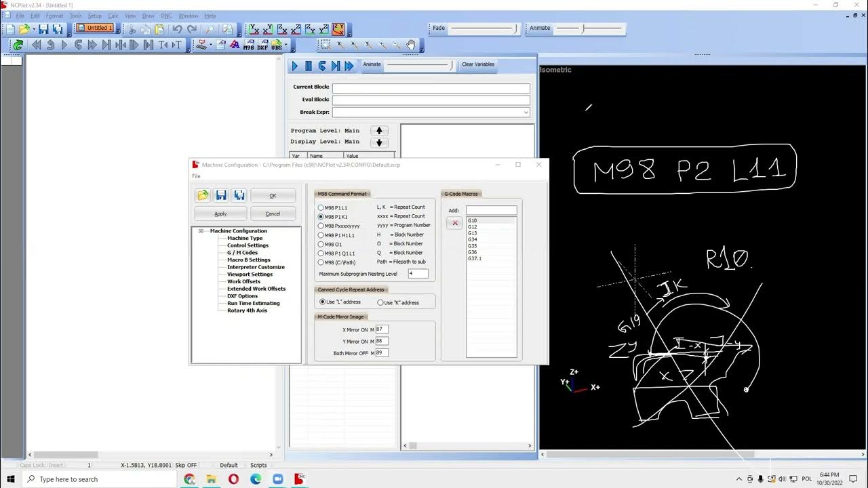The width and height of the screenshot is (868, 488).
Task: Open the Draw menu
Action: click(148, 16)
